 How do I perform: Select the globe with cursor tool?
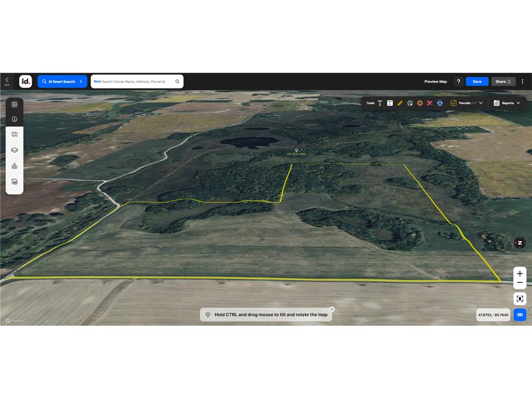point(410,103)
